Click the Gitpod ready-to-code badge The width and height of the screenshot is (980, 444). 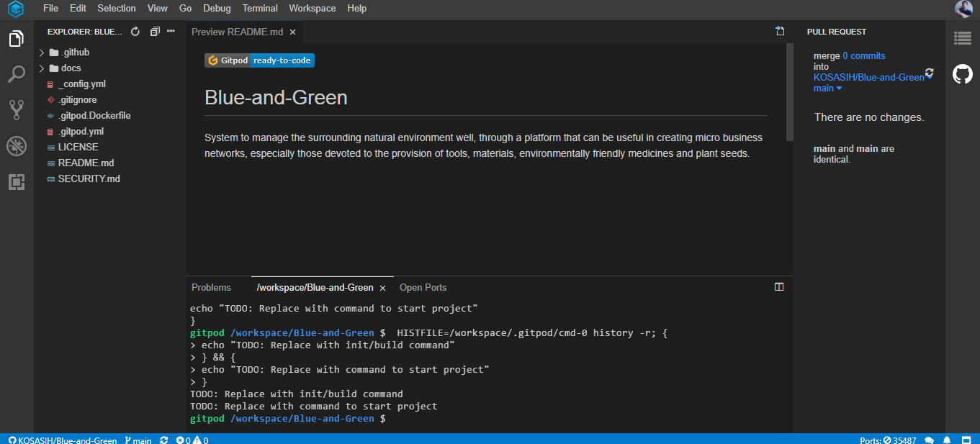pyautogui.click(x=259, y=60)
